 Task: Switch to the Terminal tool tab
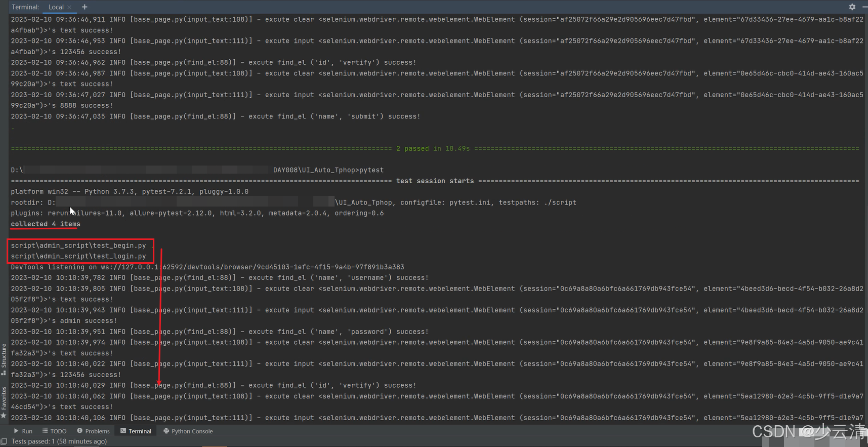(136, 431)
